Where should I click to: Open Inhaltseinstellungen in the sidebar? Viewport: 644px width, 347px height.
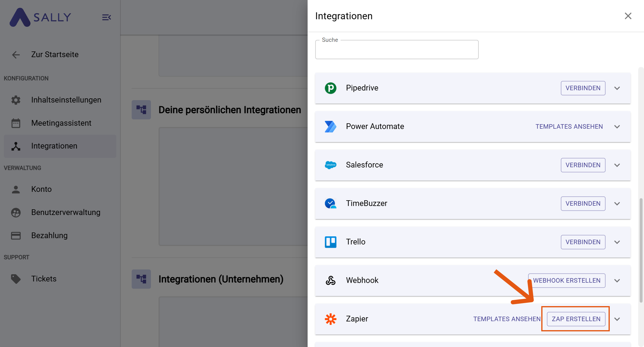[x=60, y=100]
